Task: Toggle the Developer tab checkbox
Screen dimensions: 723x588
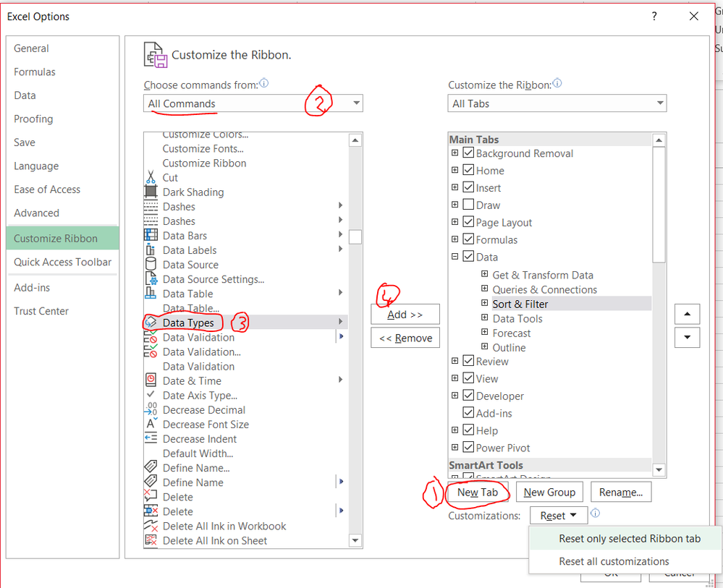Action: coord(468,396)
